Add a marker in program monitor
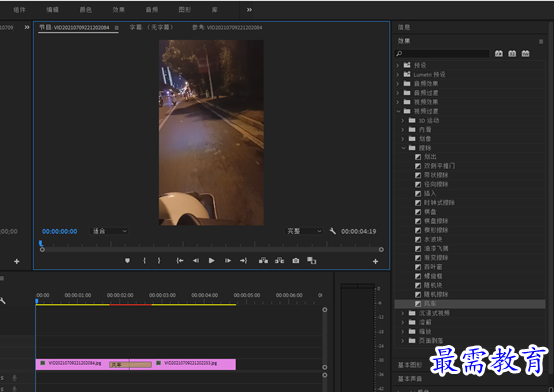 pos(128,261)
